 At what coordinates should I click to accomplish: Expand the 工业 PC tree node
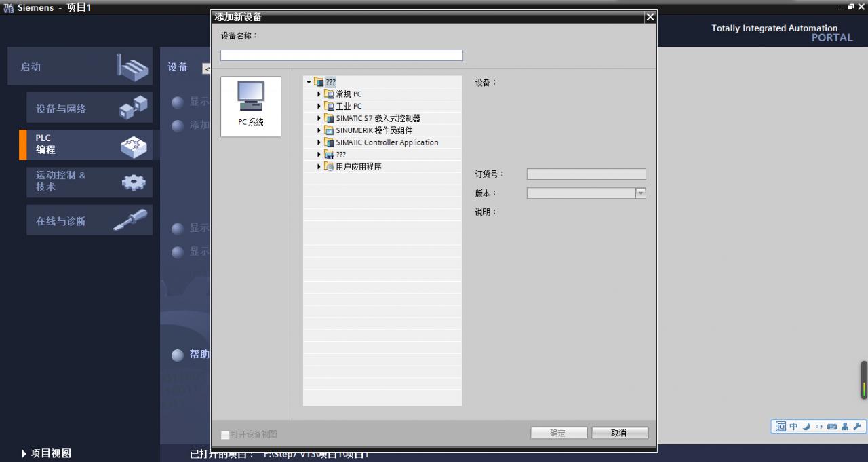pyautogui.click(x=319, y=107)
